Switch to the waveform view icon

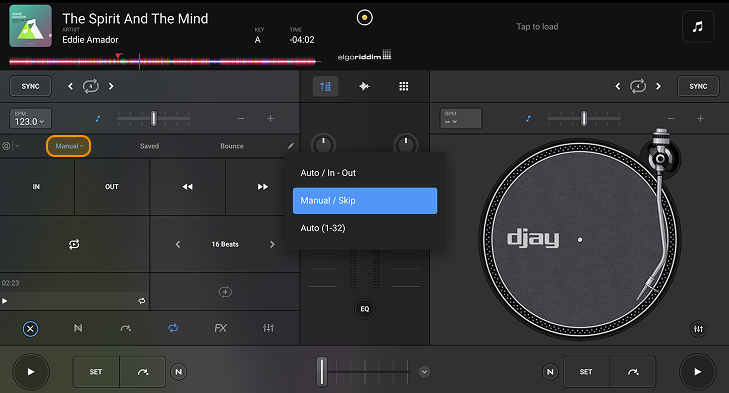coord(364,86)
